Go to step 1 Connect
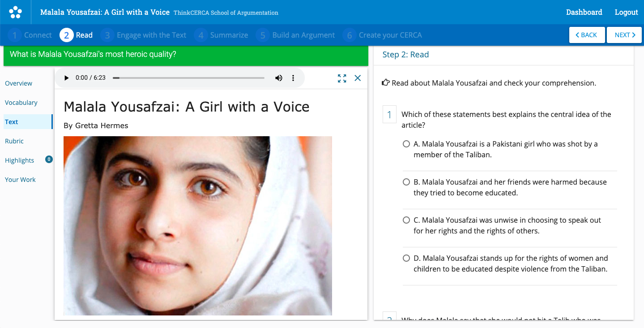 pyautogui.click(x=30, y=35)
